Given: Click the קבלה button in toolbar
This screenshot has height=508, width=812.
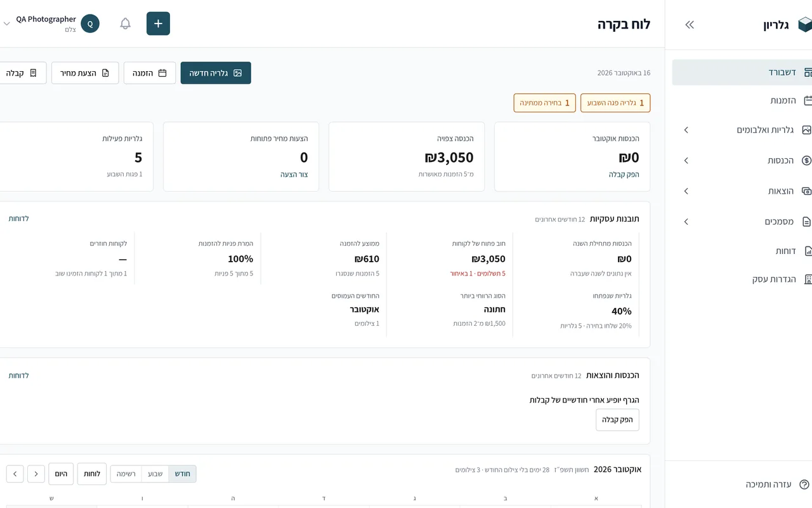Looking at the screenshot, I should pos(22,73).
